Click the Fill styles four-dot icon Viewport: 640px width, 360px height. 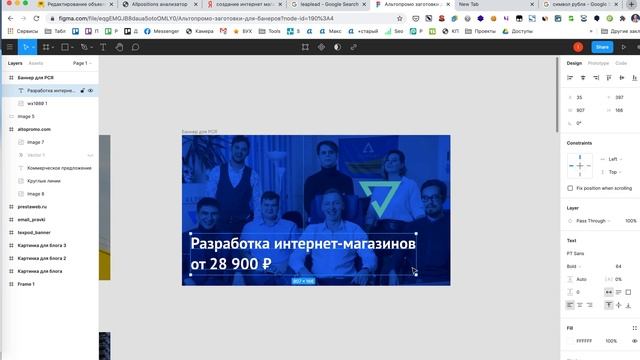[634, 328]
